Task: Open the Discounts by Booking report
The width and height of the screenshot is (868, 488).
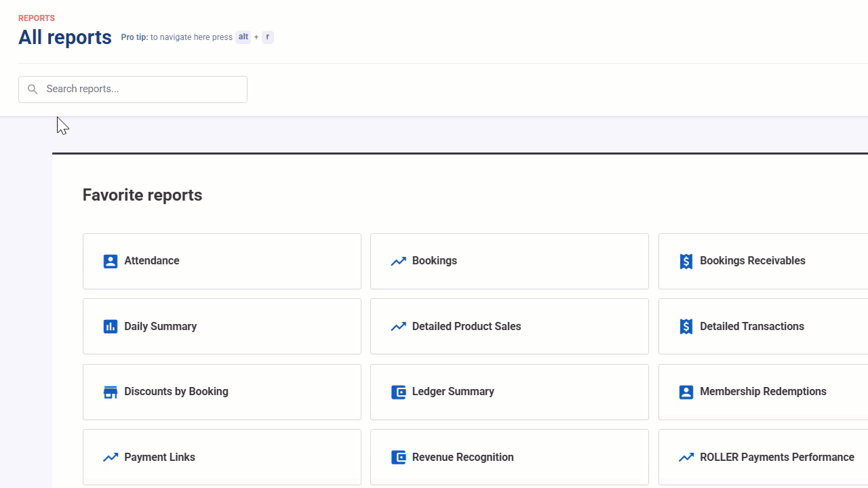Action: point(222,392)
